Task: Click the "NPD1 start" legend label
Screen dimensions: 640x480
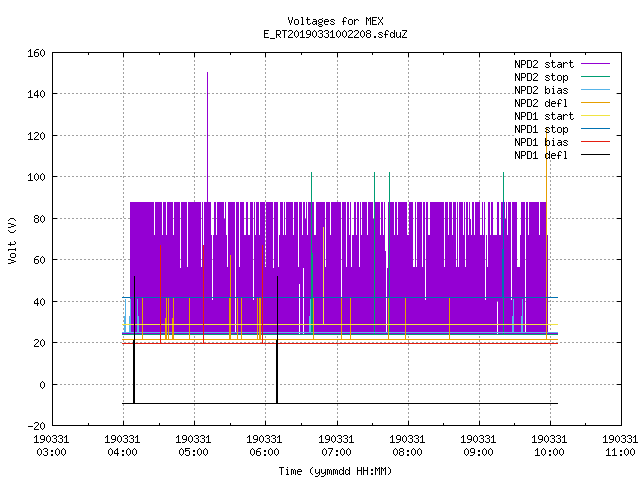Action: point(544,116)
